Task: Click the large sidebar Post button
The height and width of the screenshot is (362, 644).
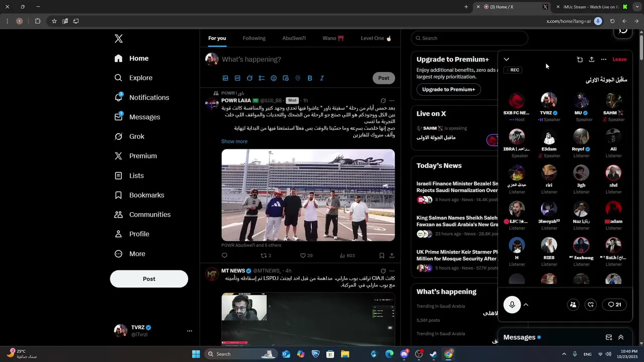Action: point(149,279)
